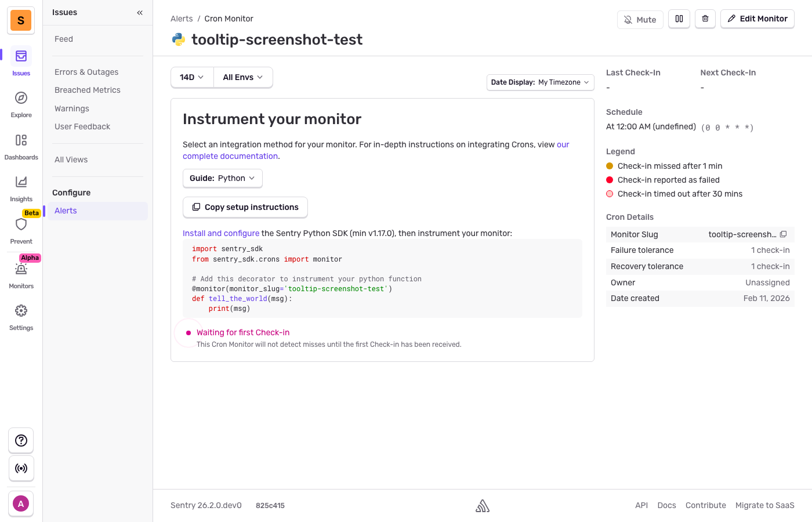812x522 pixels.
Task: Pause the monitor with the pause button
Action: click(679, 19)
